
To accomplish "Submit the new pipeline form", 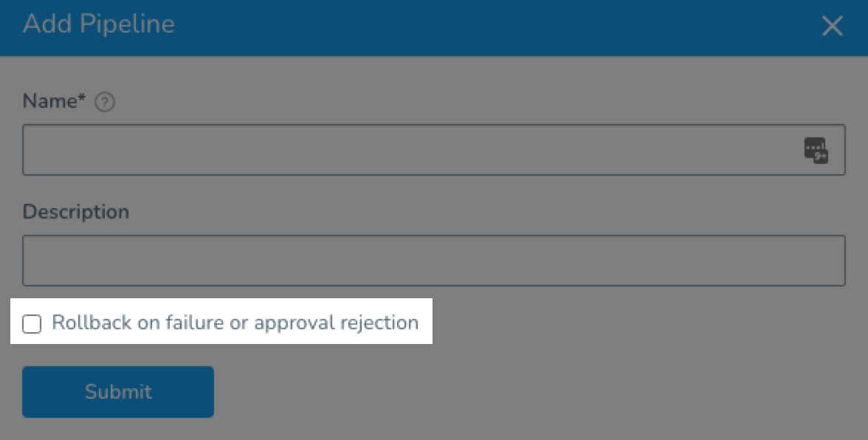I will tap(118, 392).
